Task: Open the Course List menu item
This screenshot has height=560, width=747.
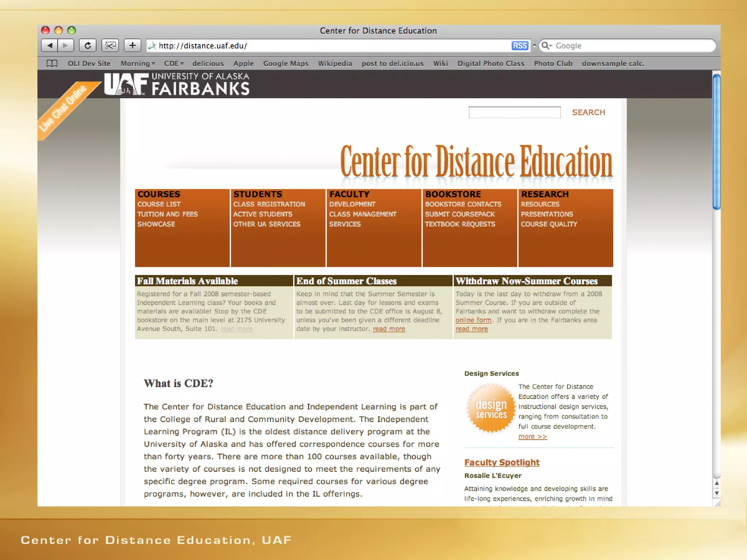Action: pos(159,204)
